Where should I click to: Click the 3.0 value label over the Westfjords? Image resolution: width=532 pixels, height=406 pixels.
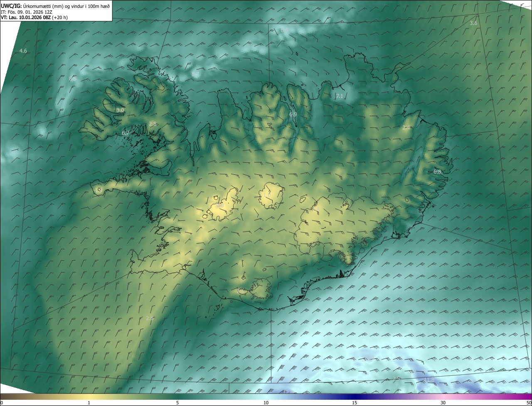point(120,110)
